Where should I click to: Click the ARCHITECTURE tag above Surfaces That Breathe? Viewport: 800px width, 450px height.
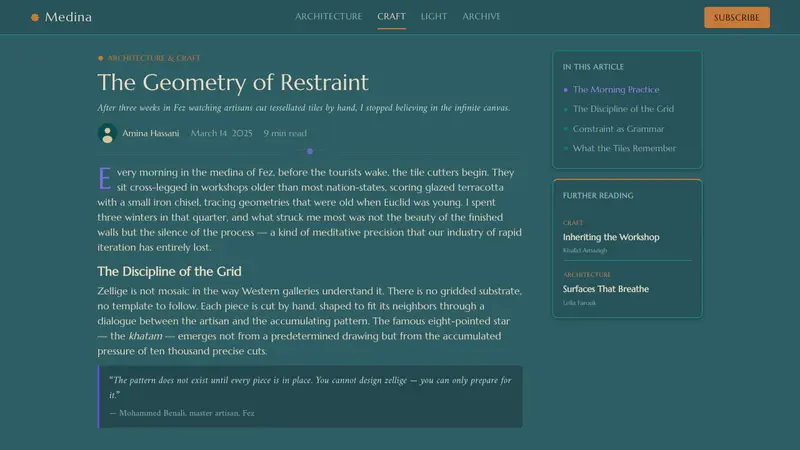pyautogui.click(x=587, y=274)
